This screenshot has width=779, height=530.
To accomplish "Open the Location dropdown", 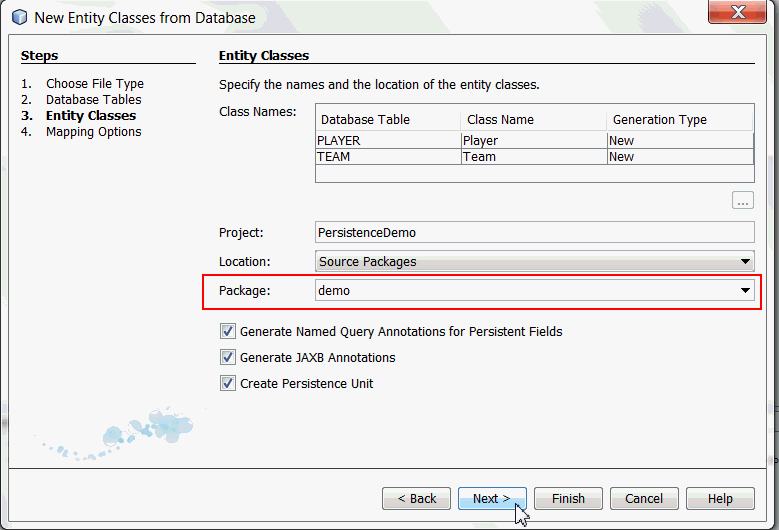I will (x=745, y=262).
